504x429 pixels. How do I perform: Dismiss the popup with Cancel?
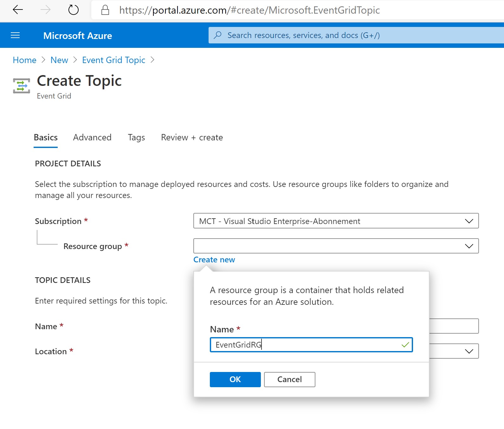(290, 379)
